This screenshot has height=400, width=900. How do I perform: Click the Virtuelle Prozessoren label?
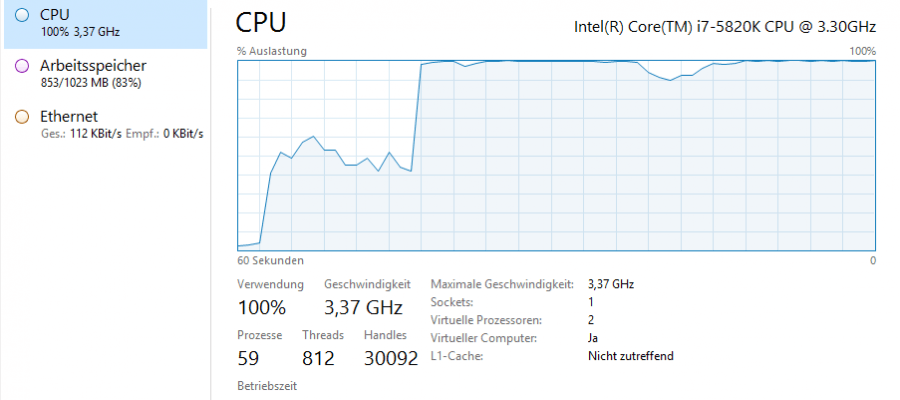(486, 320)
